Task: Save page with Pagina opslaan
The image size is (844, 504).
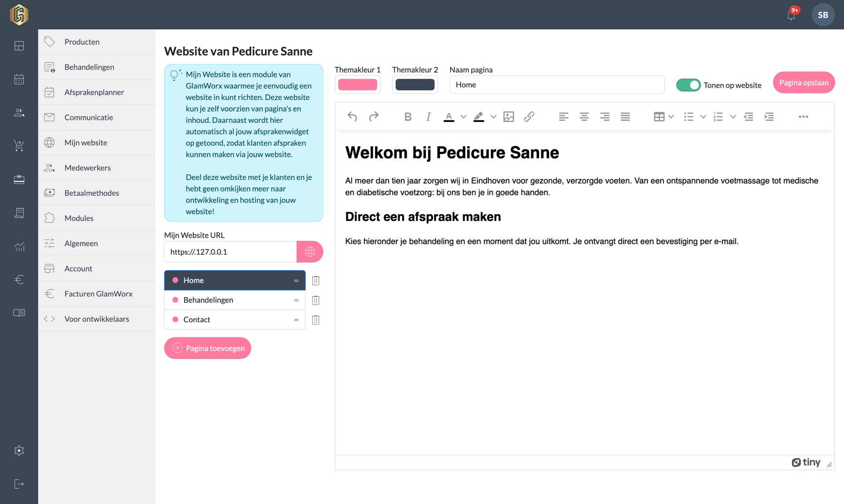Action: (x=804, y=83)
